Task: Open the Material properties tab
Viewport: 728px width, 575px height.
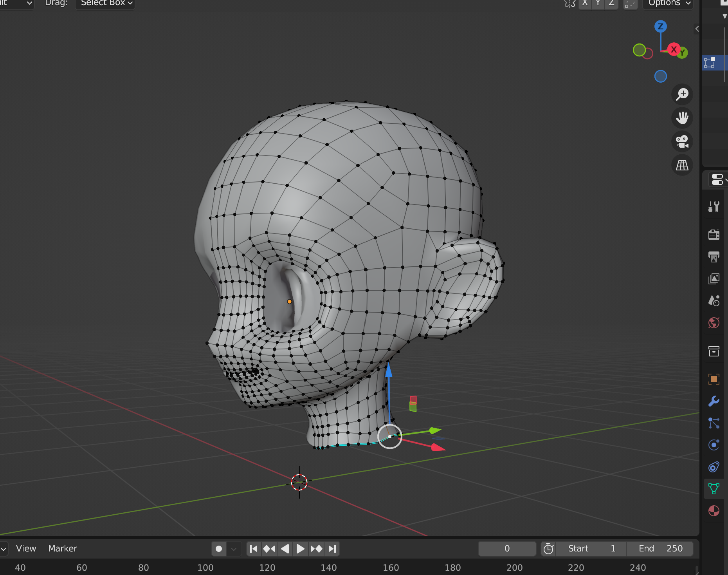Action: point(714,511)
